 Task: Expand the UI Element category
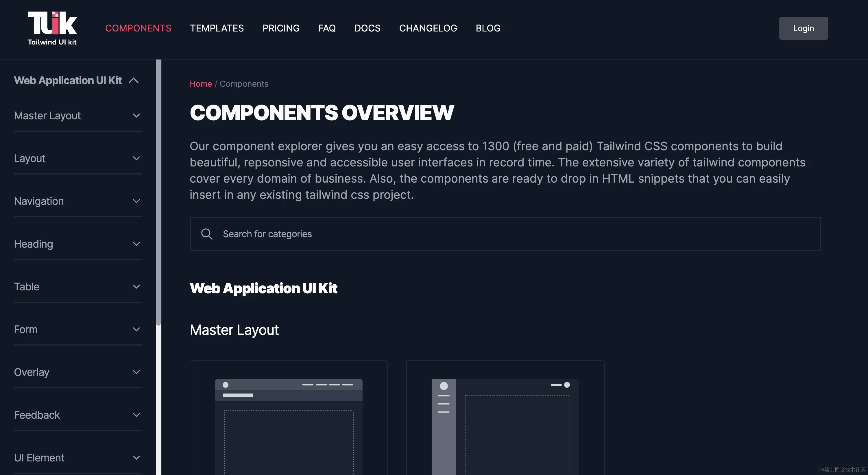[39, 458]
